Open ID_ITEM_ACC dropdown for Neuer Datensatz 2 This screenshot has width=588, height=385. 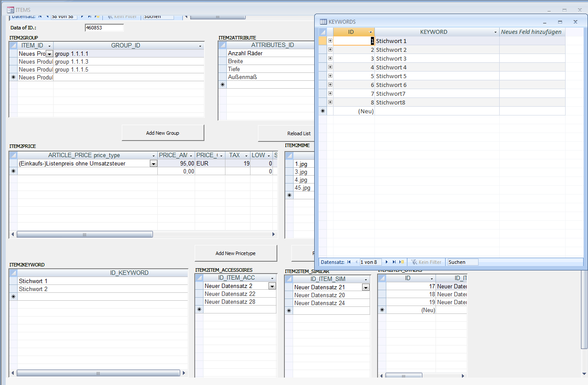[x=272, y=286]
